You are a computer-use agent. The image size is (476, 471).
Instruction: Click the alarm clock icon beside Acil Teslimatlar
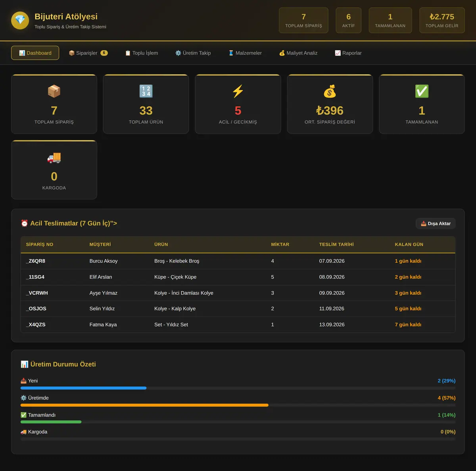coord(25,223)
